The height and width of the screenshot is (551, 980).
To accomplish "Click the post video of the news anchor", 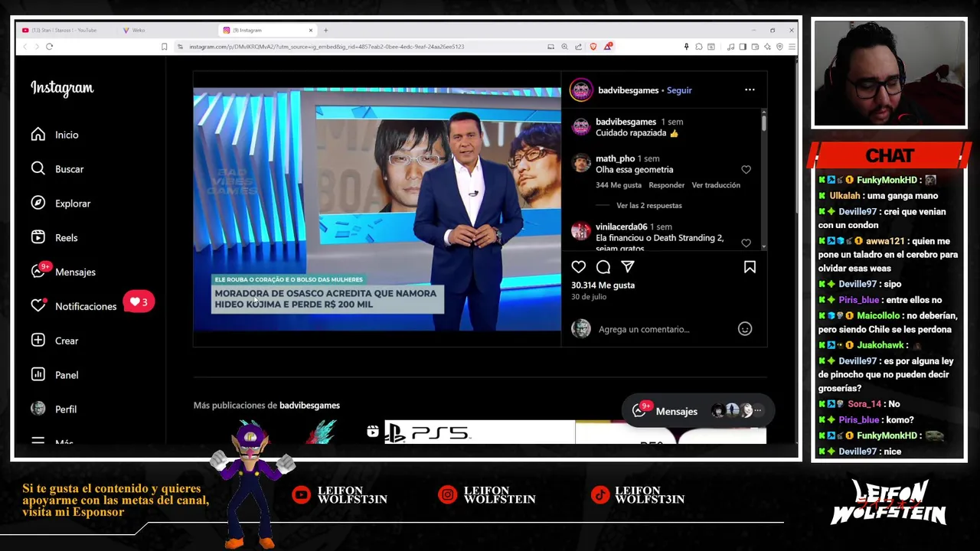I will pos(377,209).
